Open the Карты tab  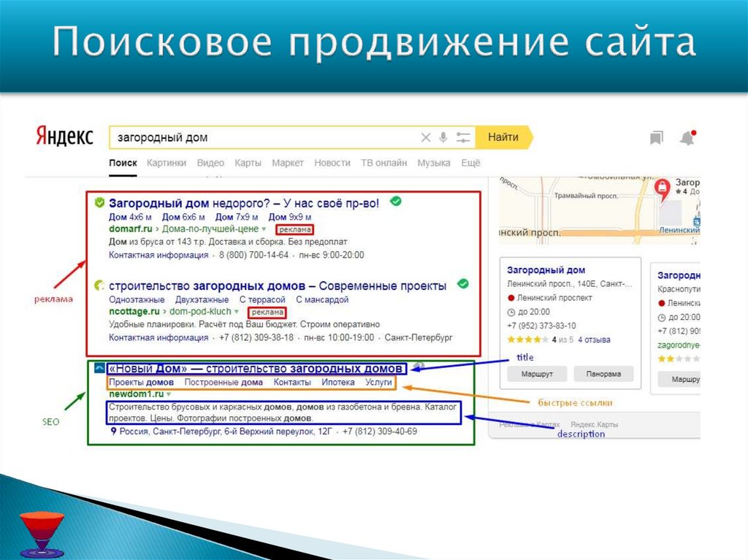point(248,163)
